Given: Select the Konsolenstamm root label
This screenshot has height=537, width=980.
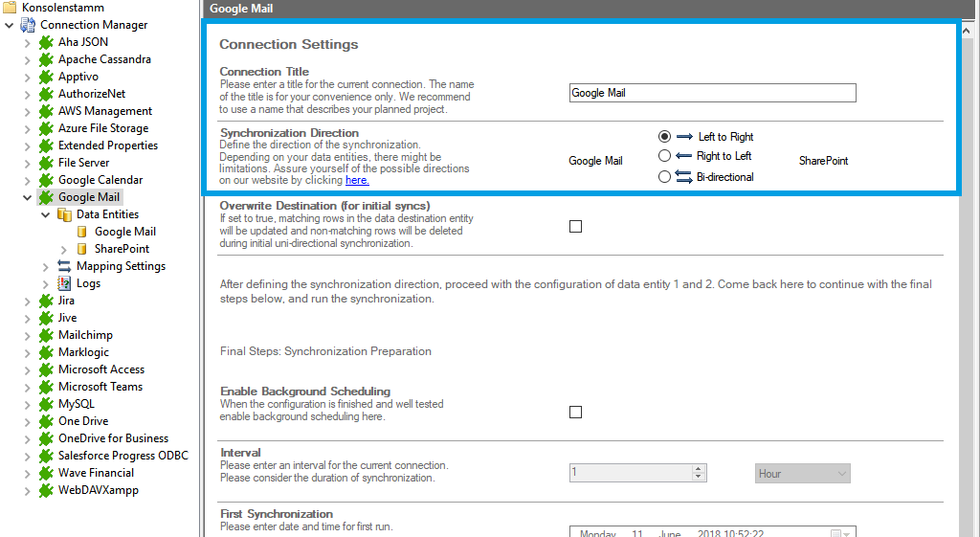Looking at the screenshot, I should pyautogui.click(x=62, y=8).
